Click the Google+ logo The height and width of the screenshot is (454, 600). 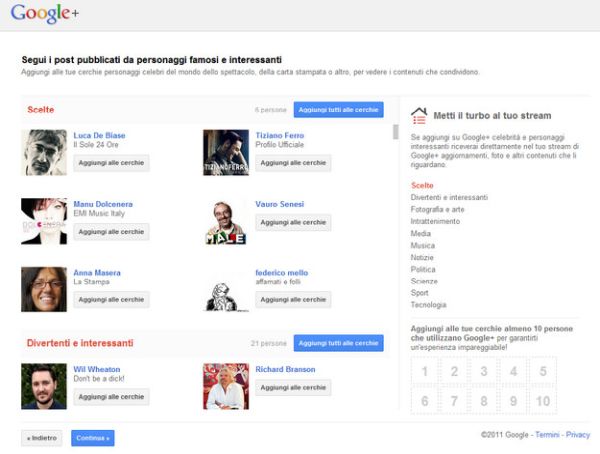44,14
